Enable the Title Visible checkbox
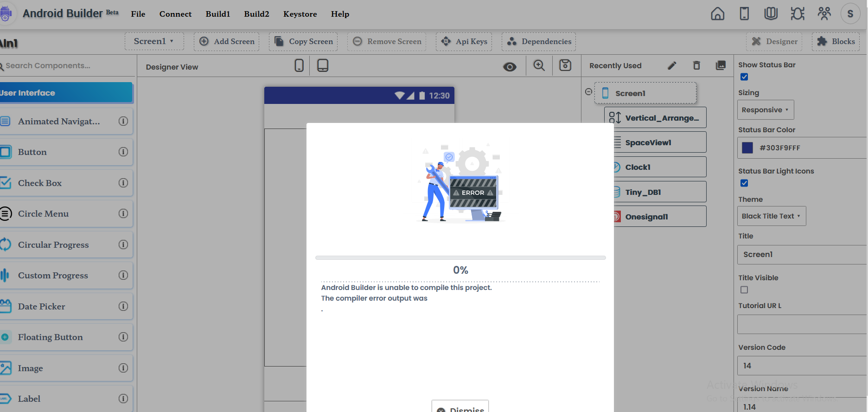This screenshot has width=868, height=412. tap(744, 290)
